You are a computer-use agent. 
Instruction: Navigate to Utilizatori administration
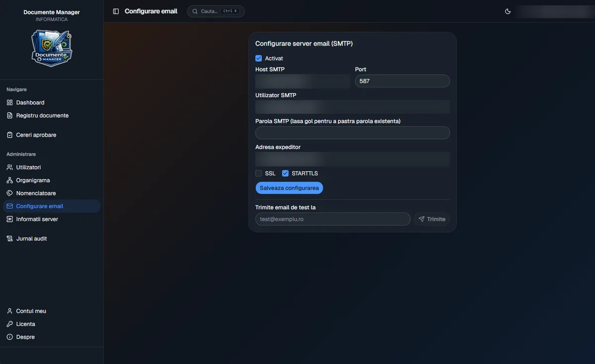click(x=52, y=167)
